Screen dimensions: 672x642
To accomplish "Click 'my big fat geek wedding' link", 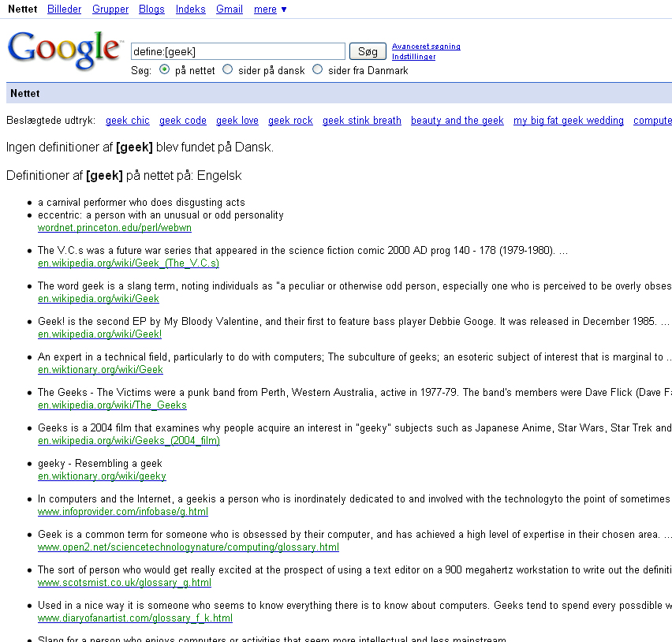I will pos(568,121).
